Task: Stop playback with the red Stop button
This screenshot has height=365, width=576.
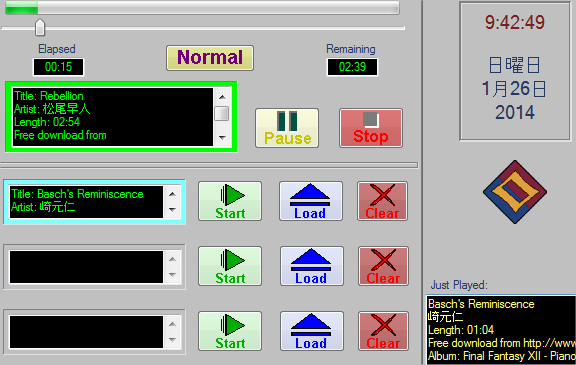Action: click(371, 128)
